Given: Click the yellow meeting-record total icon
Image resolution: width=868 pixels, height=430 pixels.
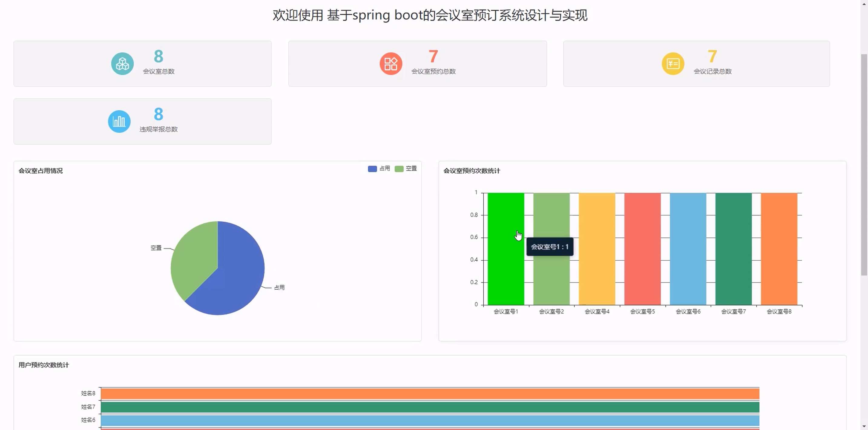Looking at the screenshot, I should click(672, 64).
